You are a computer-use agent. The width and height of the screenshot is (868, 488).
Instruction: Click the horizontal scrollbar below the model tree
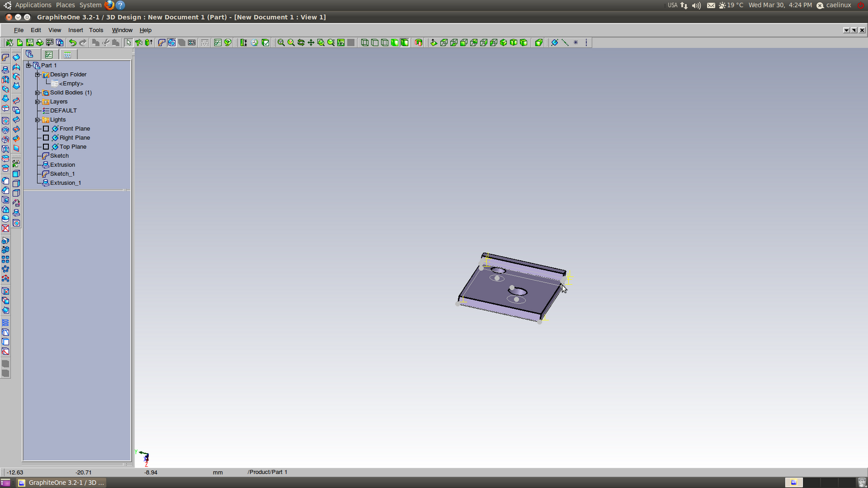[76, 190]
